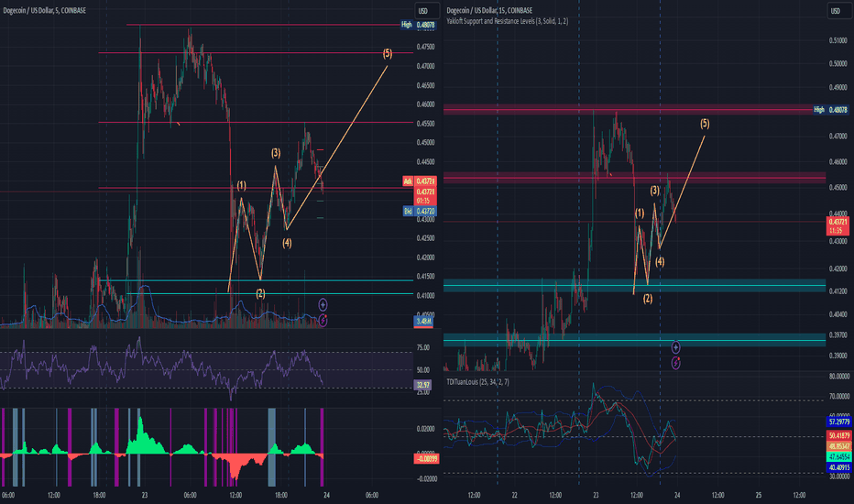Viewport: 854px width, 504px height.
Task: Click the red 0.43721 countdown label on left chart
Action: click(425, 195)
